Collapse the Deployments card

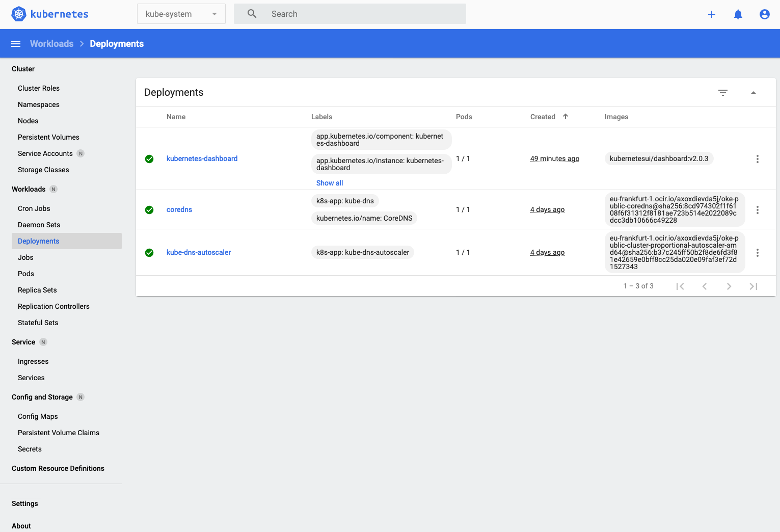tap(754, 93)
